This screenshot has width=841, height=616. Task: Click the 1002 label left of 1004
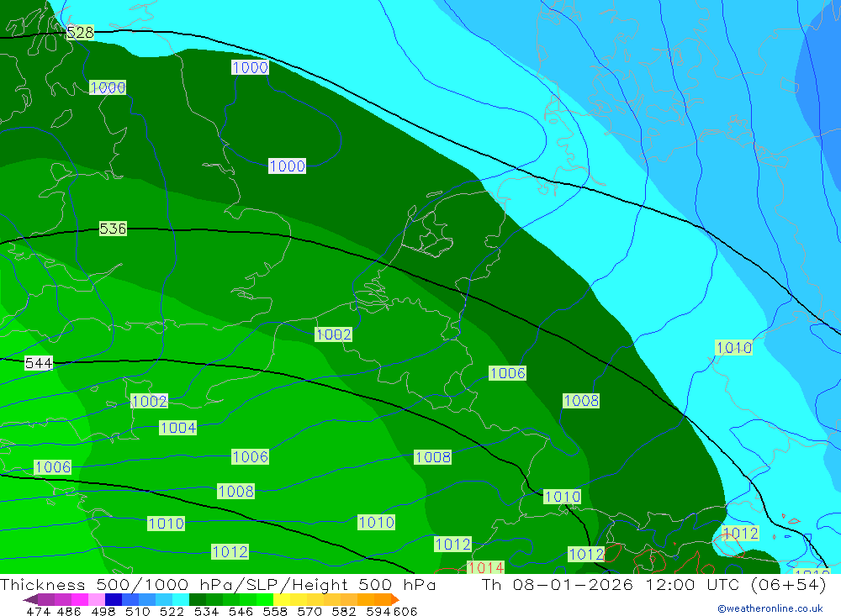click(x=149, y=401)
